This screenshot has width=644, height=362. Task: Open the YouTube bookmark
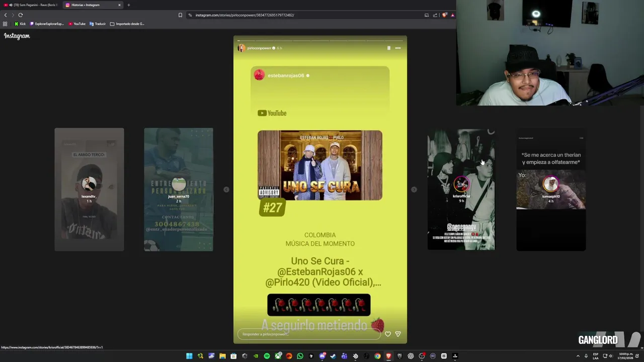click(x=77, y=24)
